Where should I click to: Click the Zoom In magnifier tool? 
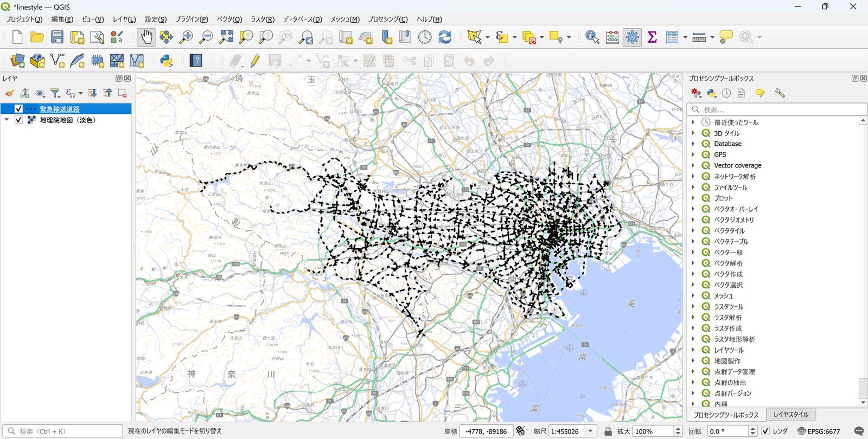pyautogui.click(x=186, y=37)
